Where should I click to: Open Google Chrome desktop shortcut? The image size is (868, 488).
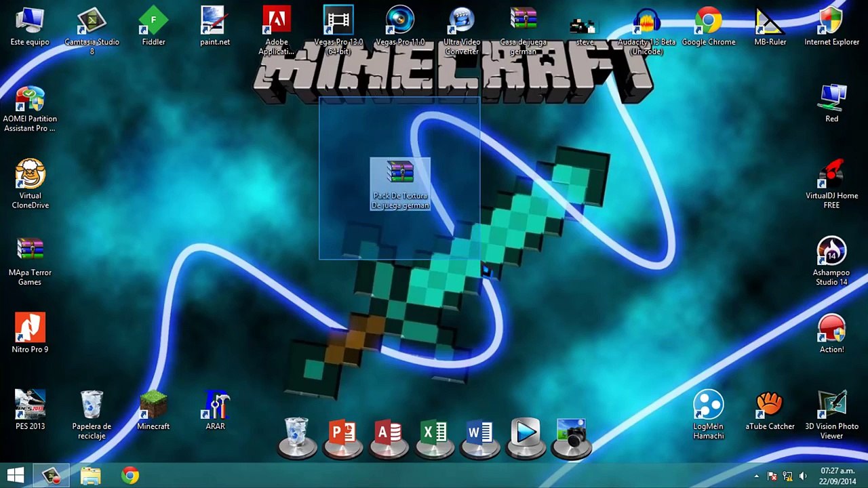tap(708, 27)
